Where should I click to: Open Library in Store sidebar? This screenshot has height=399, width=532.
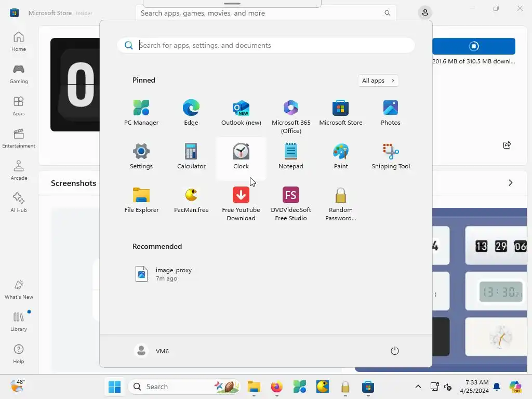point(19,322)
